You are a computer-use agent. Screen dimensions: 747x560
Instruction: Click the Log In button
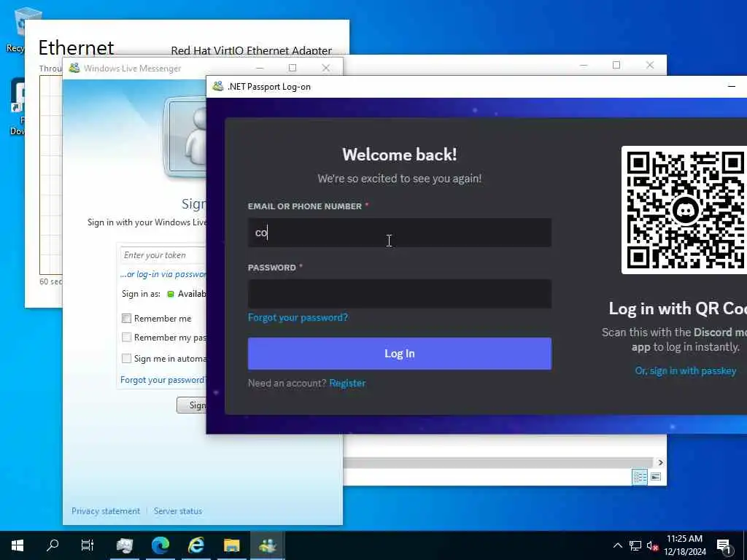click(399, 354)
